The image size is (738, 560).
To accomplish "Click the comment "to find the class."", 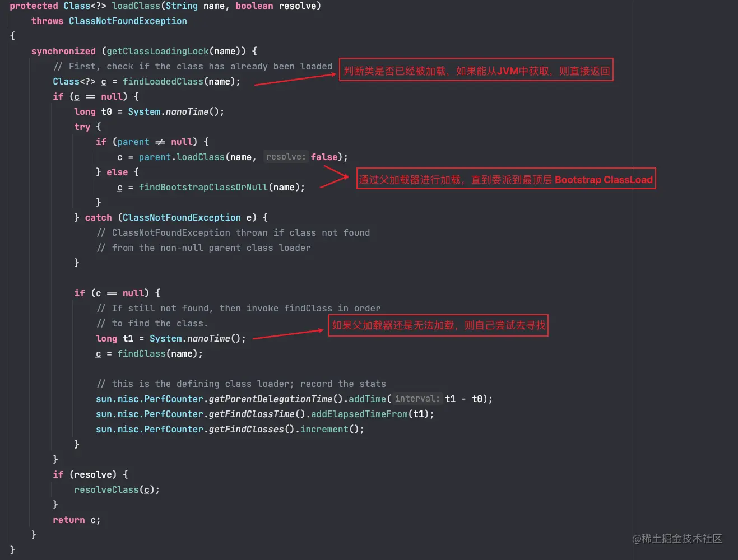I will [x=152, y=324].
